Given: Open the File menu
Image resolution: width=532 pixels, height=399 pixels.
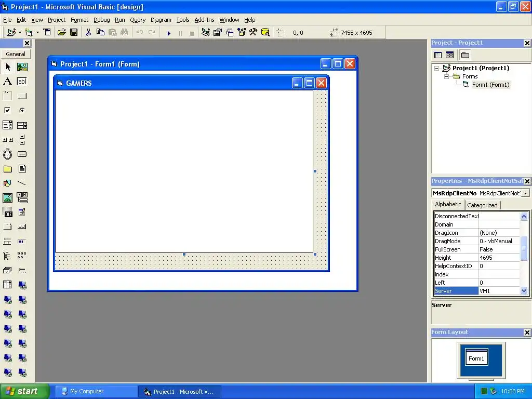Looking at the screenshot, I should 7,20.
